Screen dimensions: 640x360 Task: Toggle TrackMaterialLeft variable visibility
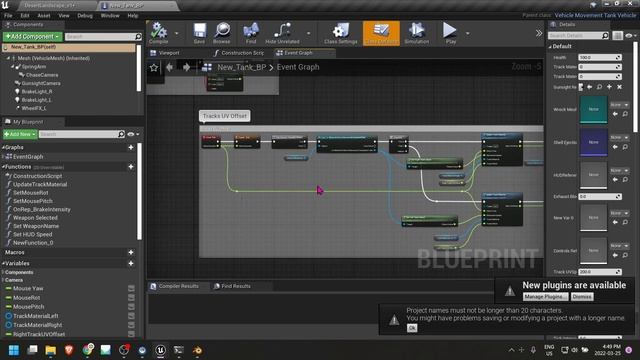click(x=131, y=316)
